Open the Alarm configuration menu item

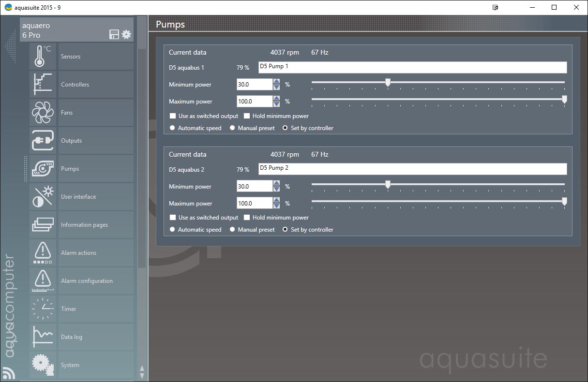[x=87, y=281]
